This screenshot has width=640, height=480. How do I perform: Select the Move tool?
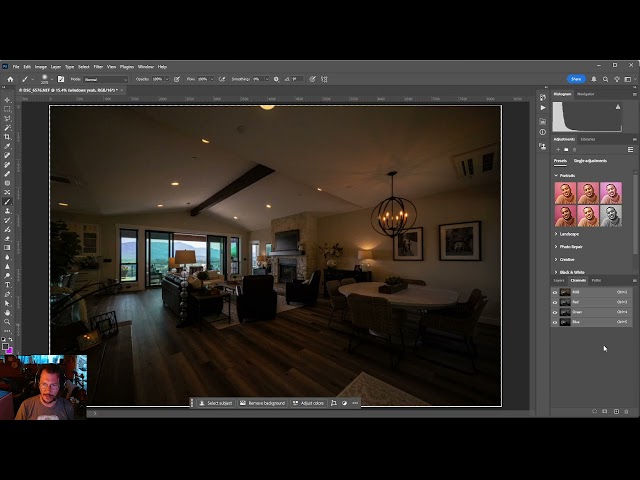click(7, 100)
